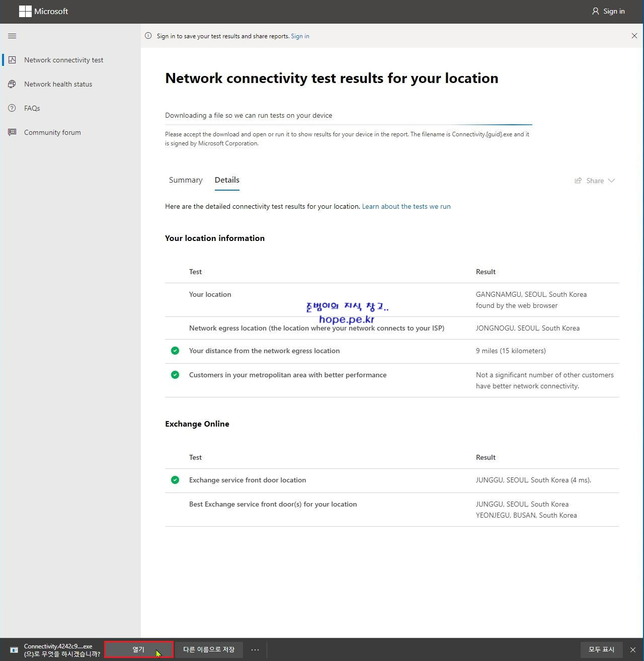
Task: Click the Network connectivity test chart icon
Action: 12,60
